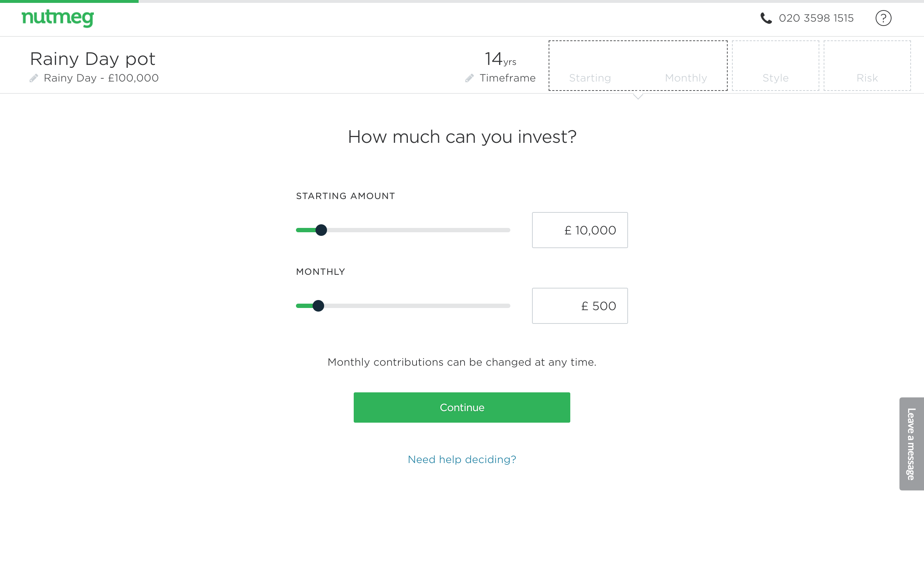
Task: Click the 020 3598 1515 phone number
Action: point(816,18)
